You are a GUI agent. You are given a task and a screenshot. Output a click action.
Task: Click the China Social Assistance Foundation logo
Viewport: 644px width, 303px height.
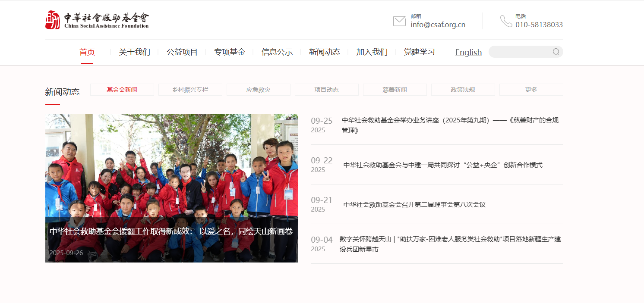97,20
